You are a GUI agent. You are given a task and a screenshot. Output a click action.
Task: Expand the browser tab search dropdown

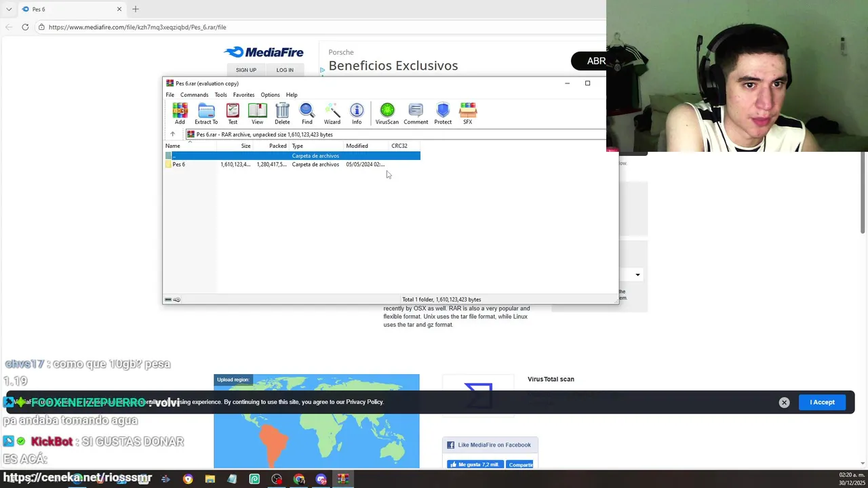(x=8, y=9)
